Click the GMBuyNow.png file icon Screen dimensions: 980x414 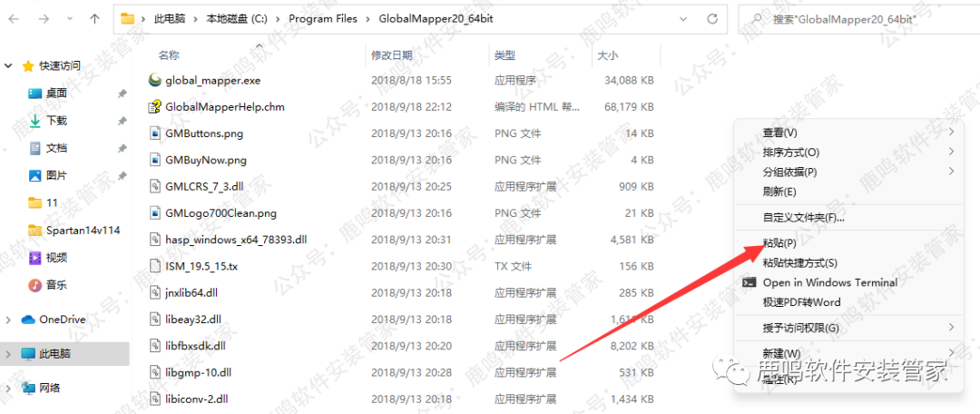tap(155, 160)
